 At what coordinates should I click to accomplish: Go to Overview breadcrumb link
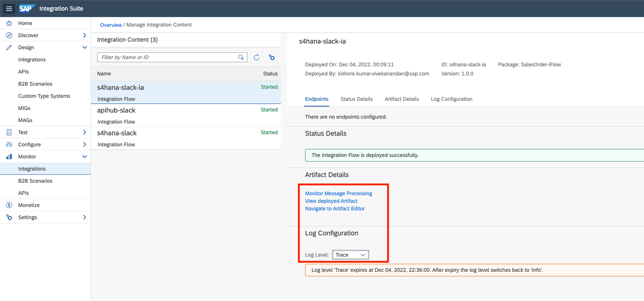point(111,25)
